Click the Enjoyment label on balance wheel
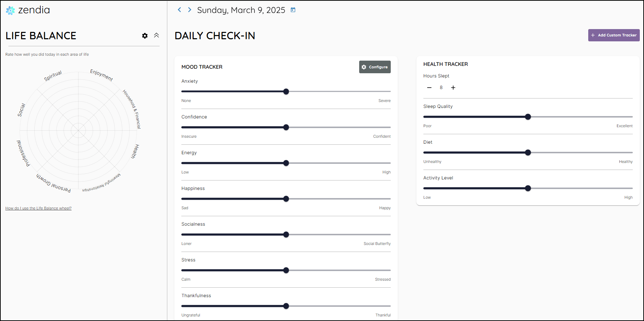This screenshot has height=321, width=644. (x=101, y=75)
